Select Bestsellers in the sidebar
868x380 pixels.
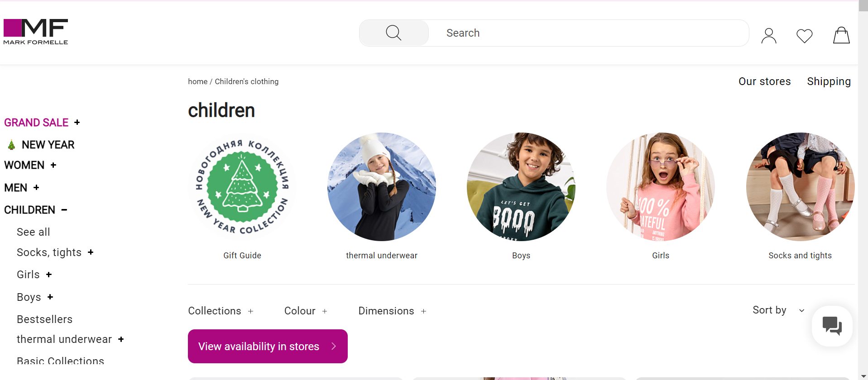44,319
